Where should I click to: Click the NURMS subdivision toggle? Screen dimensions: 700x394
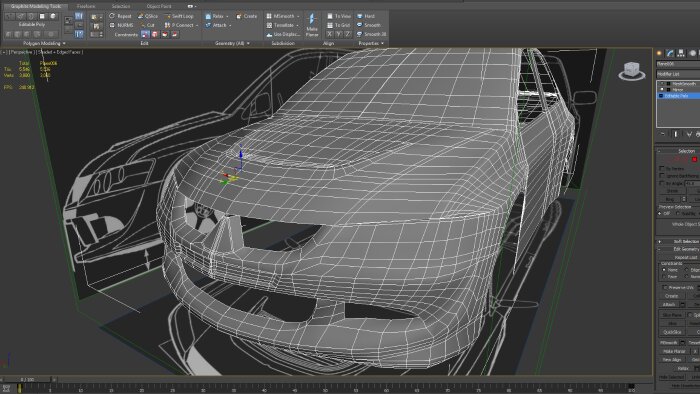point(121,25)
